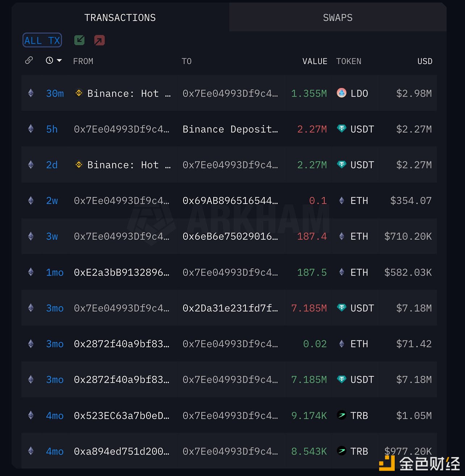Click the VALUE column header
The image size is (465, 476).
(315, 61)
